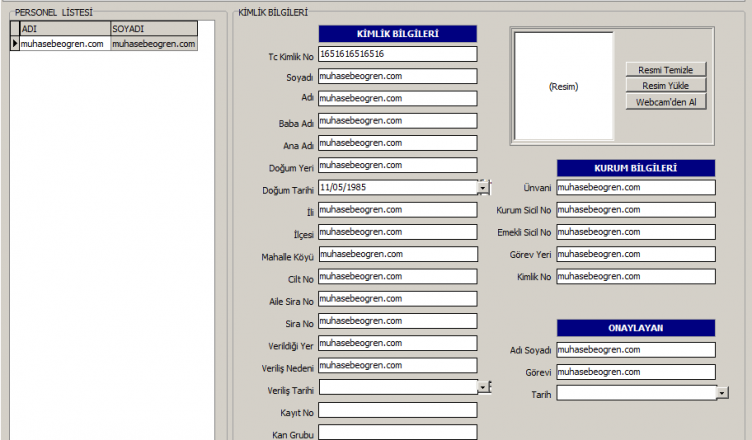Click the Veriliş Nedeni input field
Viewport: 752px width, 440px height.
(398, 365)
